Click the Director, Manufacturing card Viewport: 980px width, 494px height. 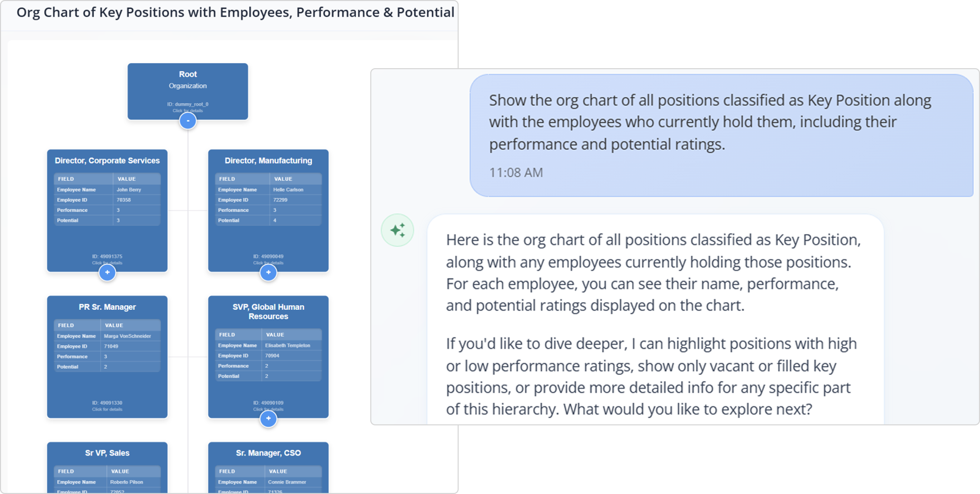tap(268, 160)
